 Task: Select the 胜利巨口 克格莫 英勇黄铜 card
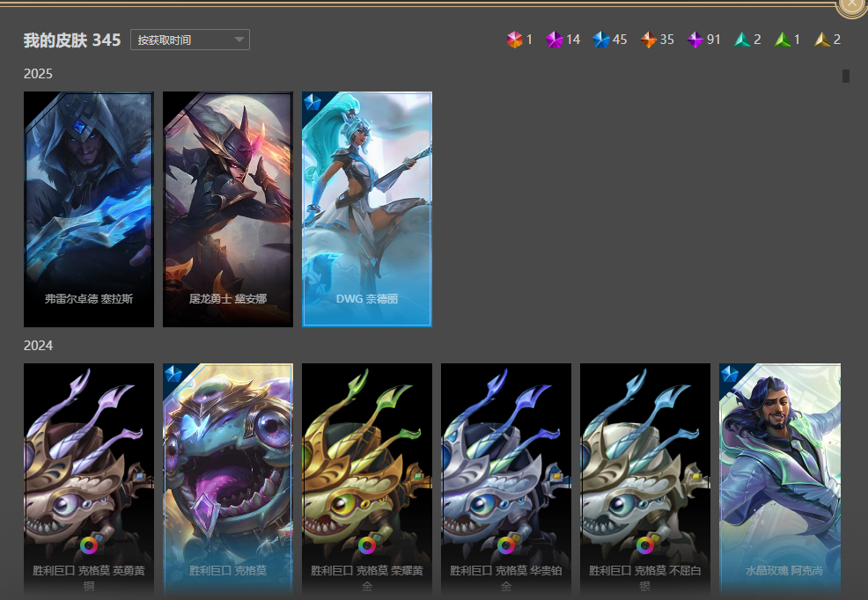click(x=89, y=479)
